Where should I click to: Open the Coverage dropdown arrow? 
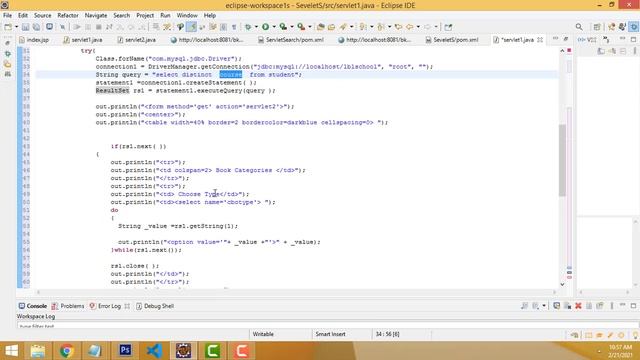point(291,27)
